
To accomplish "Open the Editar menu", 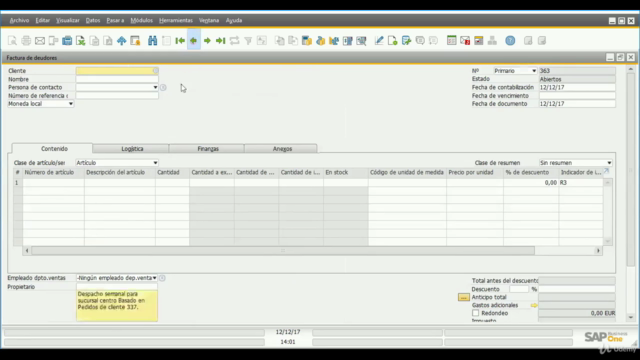I will coord(42,20).
